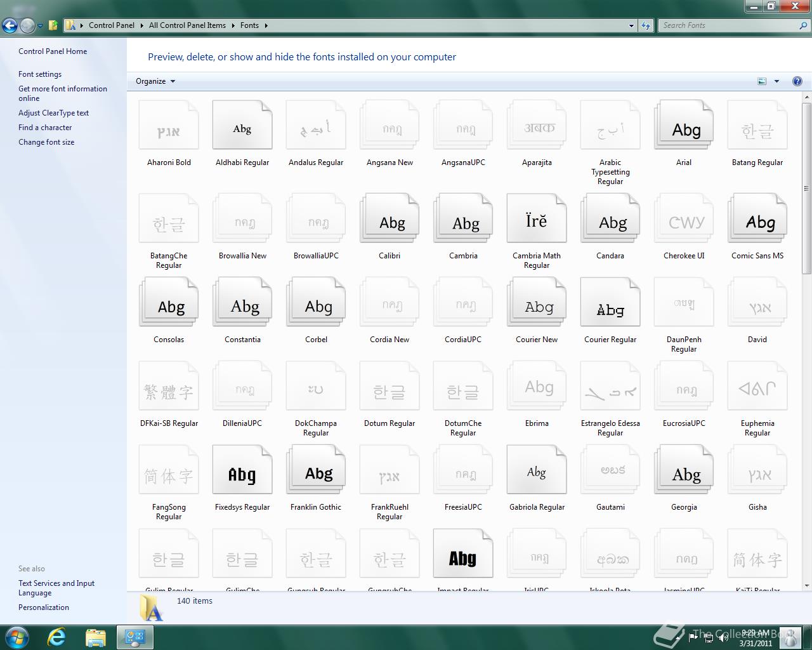Screen dimensions: 812x650
Task: Select the Cambria font icon
Action: click(x=463, y=219)
